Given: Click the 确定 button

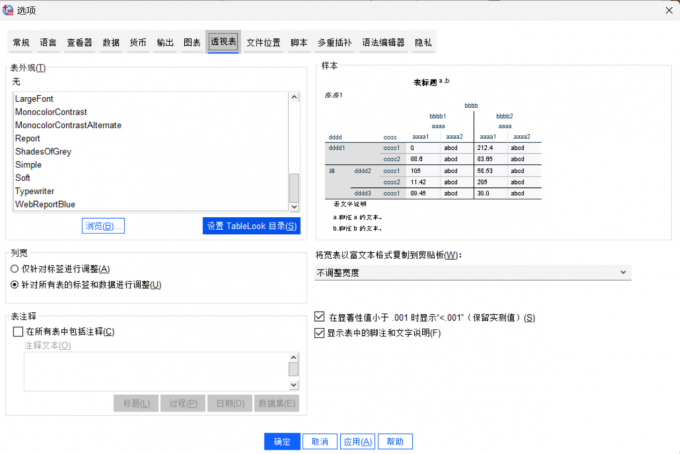Looking at the screenshot, I should tap(282, 441).
